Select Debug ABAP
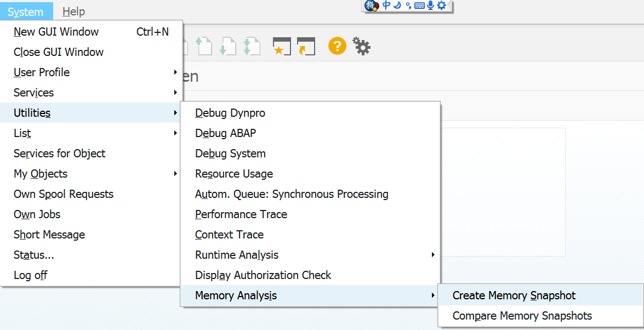This screenshot has height=330, width=644. pos(311,133)
